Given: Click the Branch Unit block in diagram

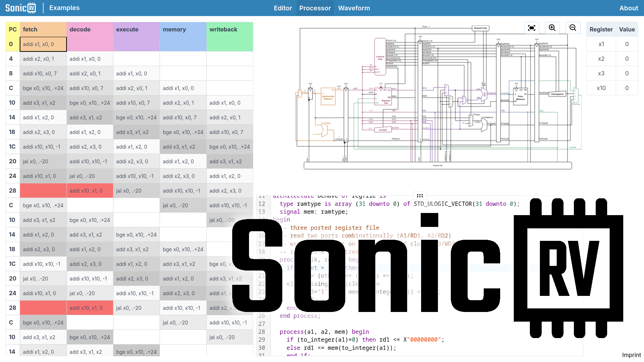Looking at the screenshot, I should coord(480,28).
